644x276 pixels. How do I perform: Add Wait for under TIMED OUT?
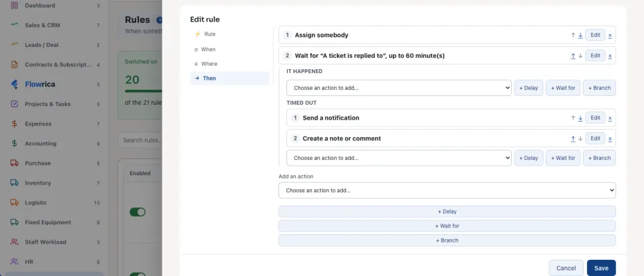[563, 158]
